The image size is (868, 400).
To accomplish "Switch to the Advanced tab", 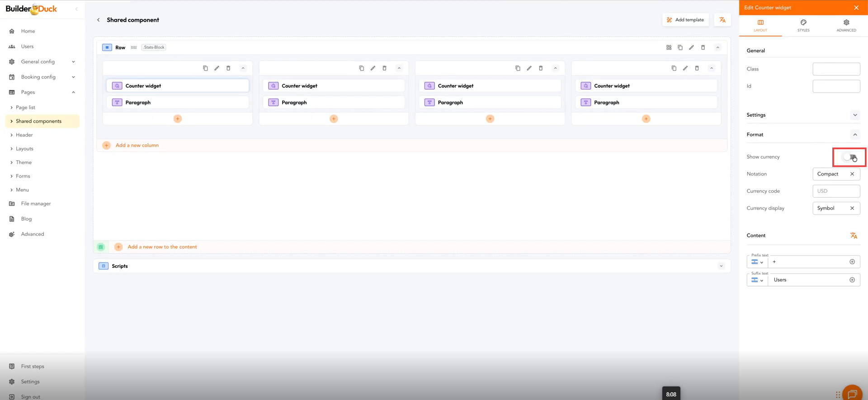I will 846,25.
